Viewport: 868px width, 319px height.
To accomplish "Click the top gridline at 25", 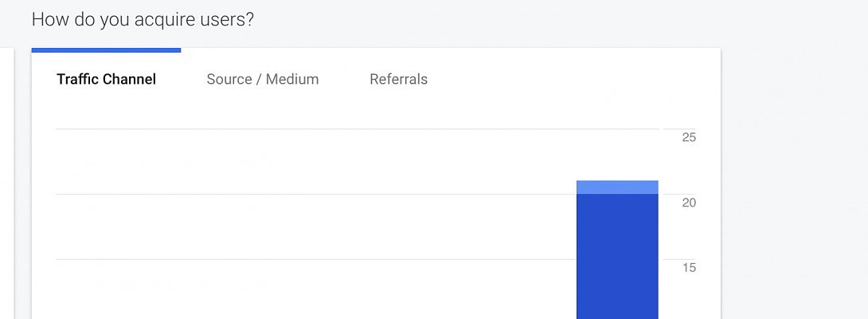I will pyautogui.click(x=319, y=129).
